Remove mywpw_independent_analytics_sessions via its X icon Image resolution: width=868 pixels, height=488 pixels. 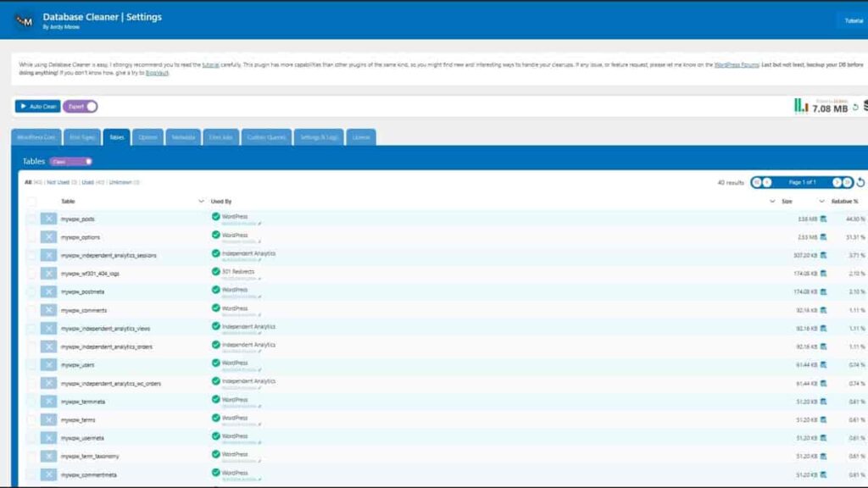(48, 256)
